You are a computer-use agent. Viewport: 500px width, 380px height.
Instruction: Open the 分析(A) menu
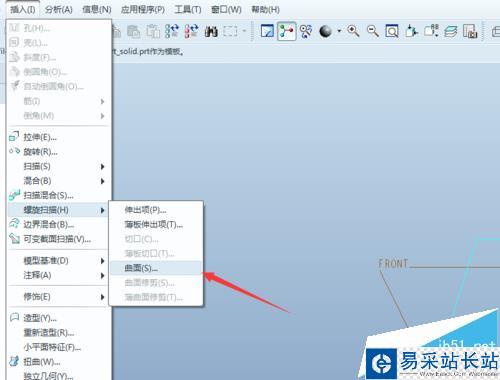tap(59, 9)
